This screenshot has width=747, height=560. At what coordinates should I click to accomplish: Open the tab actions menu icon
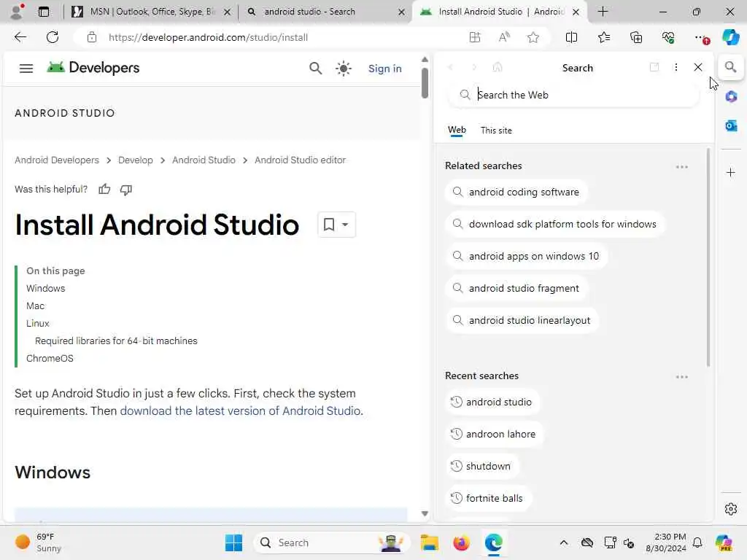point(43,12)
